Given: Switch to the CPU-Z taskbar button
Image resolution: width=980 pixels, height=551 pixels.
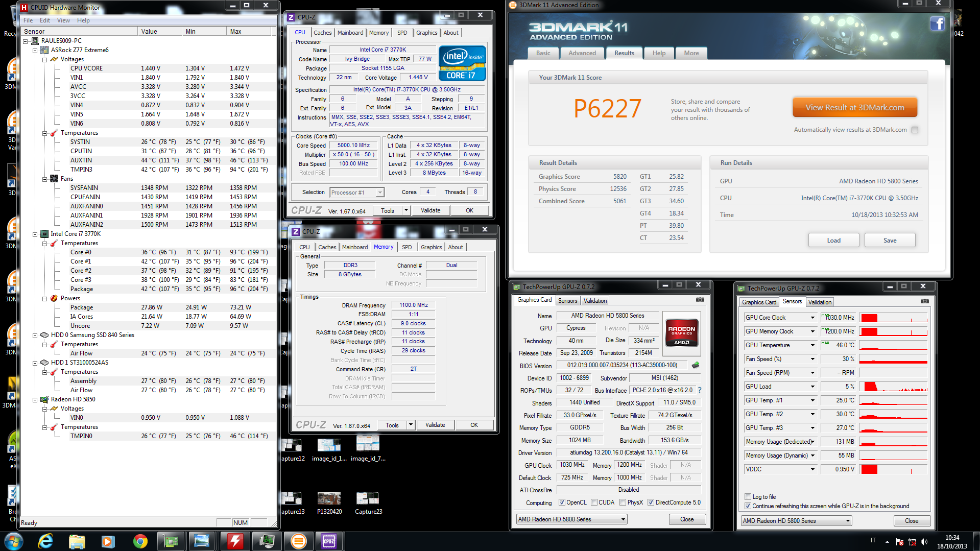Looking at the screenshot, I should click(329, 541).
